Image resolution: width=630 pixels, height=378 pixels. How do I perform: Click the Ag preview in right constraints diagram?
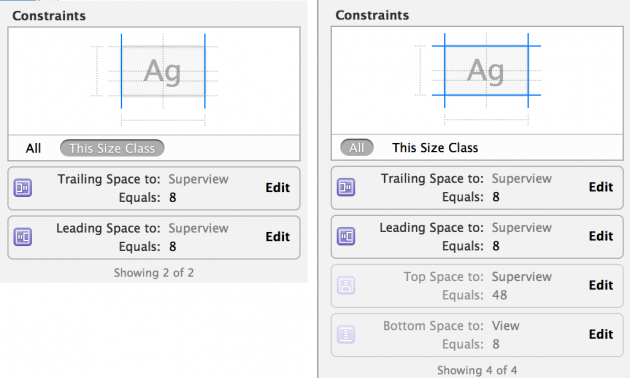pyautogui.click(x=485, y=71)
